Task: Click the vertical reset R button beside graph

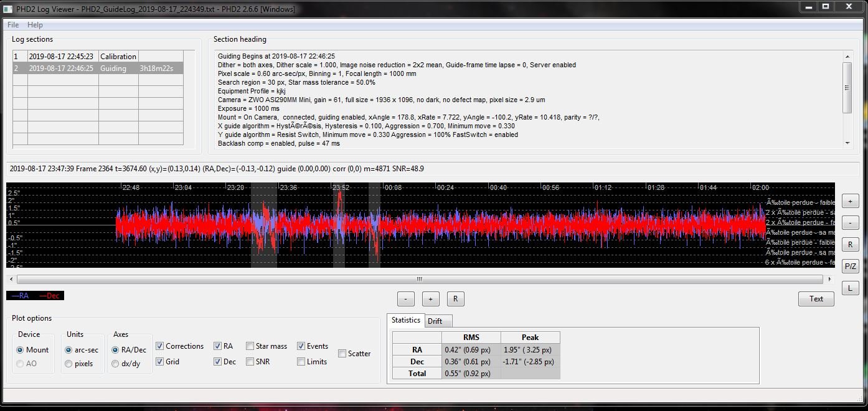Action: click(850, 244)
